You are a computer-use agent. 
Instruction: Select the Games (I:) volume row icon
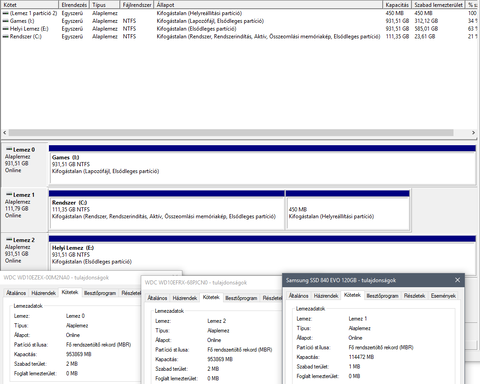tap(5, 21)
